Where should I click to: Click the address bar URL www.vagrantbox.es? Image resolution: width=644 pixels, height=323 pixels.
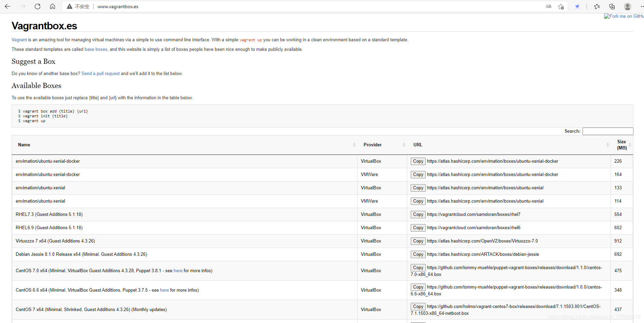pos(118,6)
